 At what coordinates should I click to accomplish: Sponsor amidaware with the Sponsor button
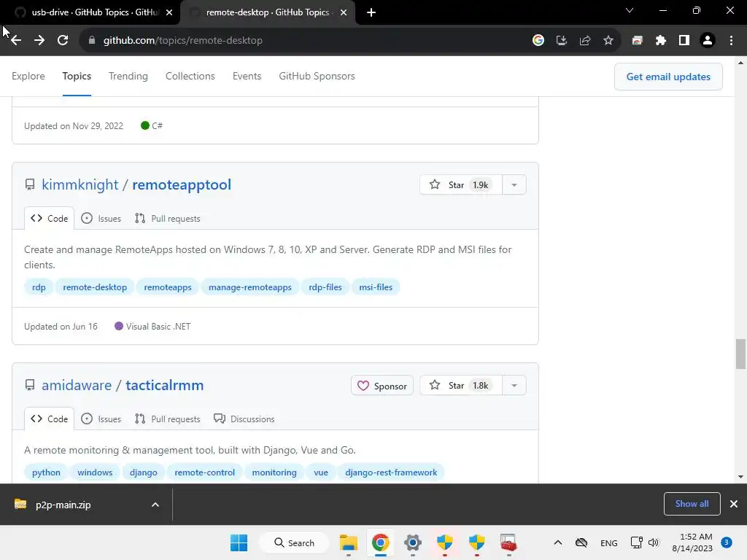pos(382,386)
